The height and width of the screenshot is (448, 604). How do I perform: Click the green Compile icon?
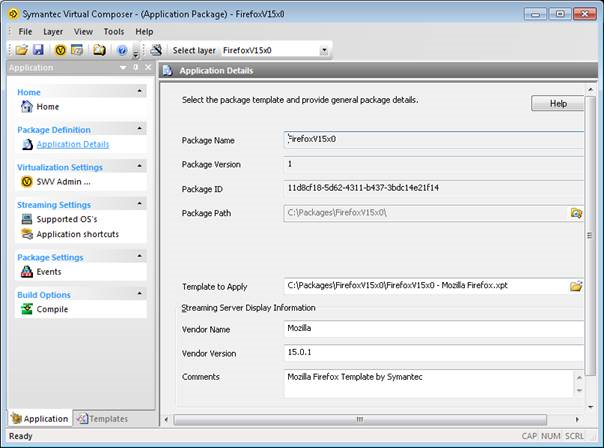pyautogui.click(x=27, y=309)
